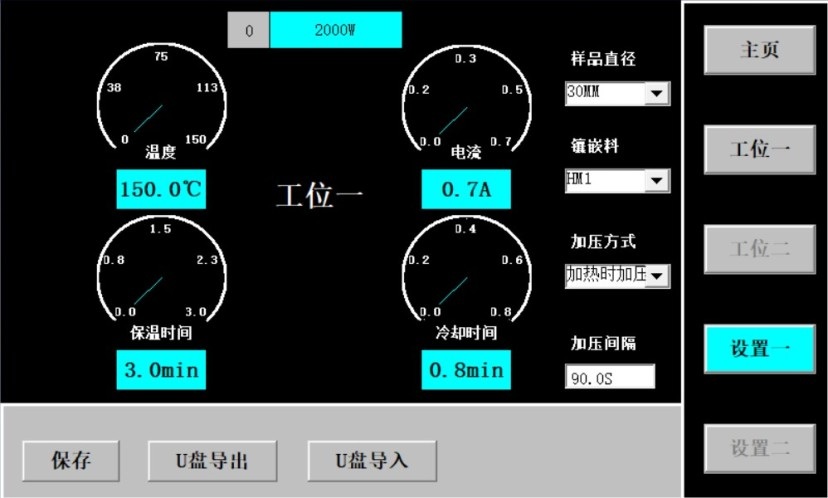Click the 冷却时间 gauge dial
828x498 pixels.
465,271
